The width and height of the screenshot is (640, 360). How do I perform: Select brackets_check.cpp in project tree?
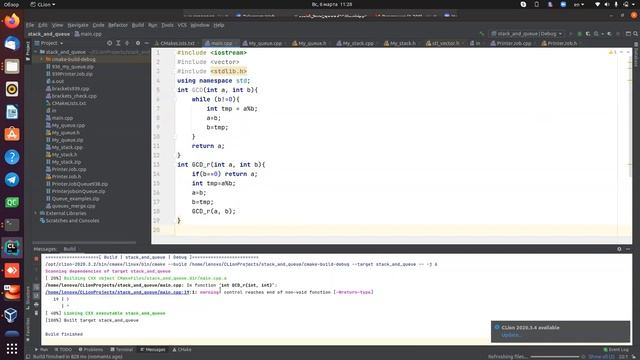pos(73,96)
